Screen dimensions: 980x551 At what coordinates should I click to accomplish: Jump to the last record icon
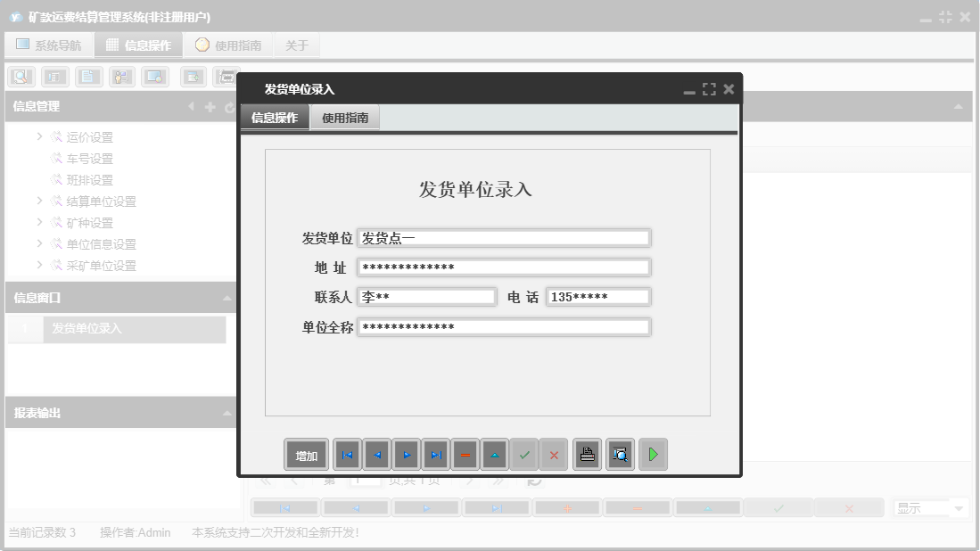pyautogui.click(x=435, y=454)
